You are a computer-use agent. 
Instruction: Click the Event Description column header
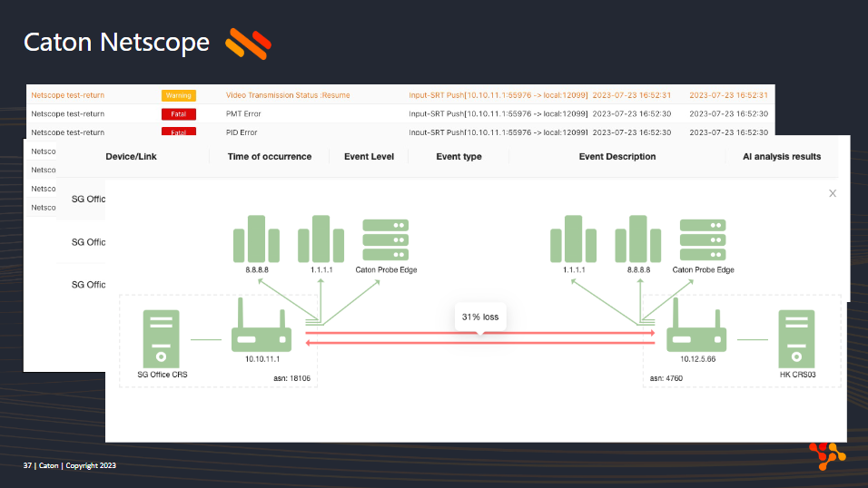[x=617, y=157]
